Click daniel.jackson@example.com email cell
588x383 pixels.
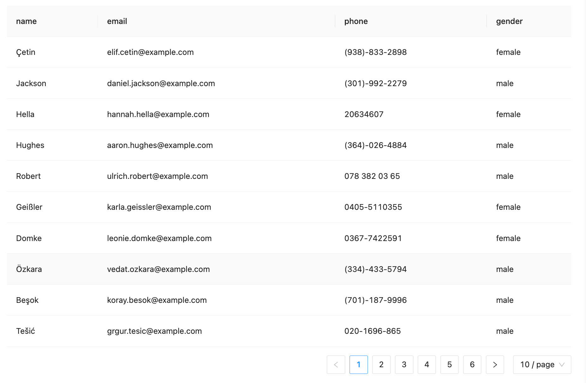(161, 83)
